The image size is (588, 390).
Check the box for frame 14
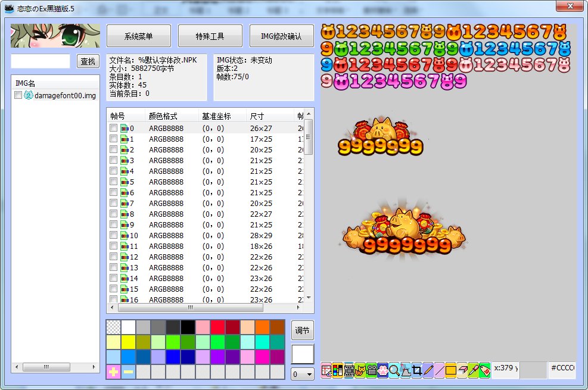[113, 278]
